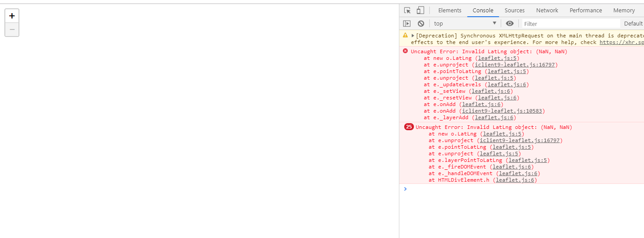Switch to the Network tab
Screen dimensions: 644x238
547,11
